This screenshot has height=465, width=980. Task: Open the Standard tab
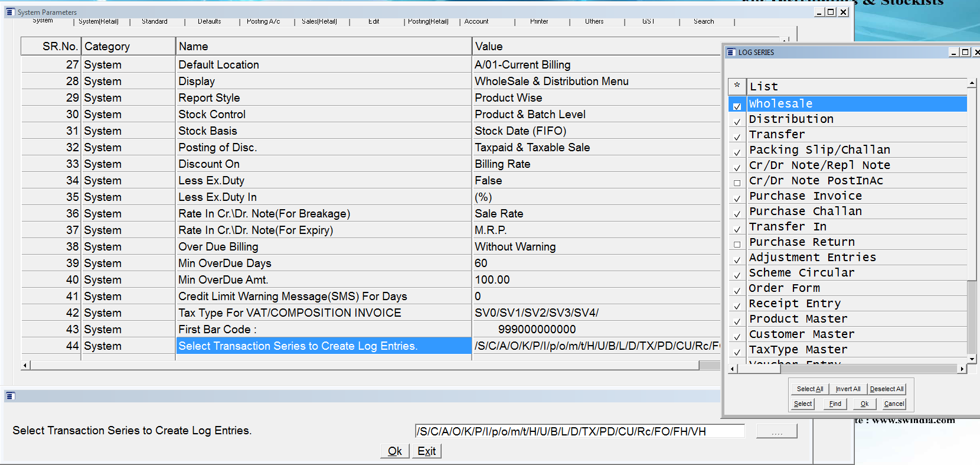[x=155, y=21]
